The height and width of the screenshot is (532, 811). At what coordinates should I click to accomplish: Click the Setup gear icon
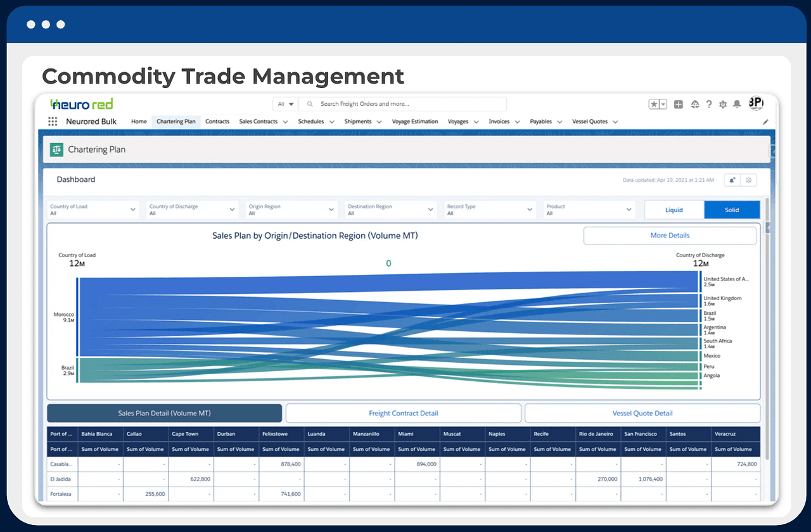(x=722, y=104)
